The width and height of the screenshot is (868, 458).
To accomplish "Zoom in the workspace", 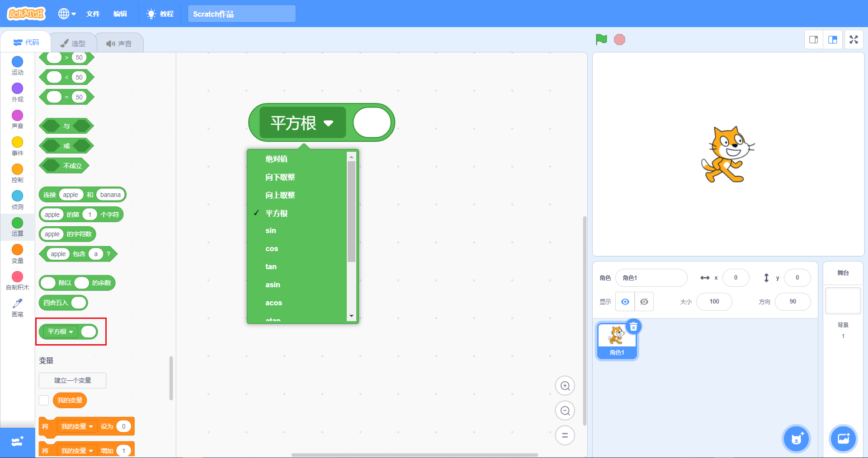I will tap(565, 386).
